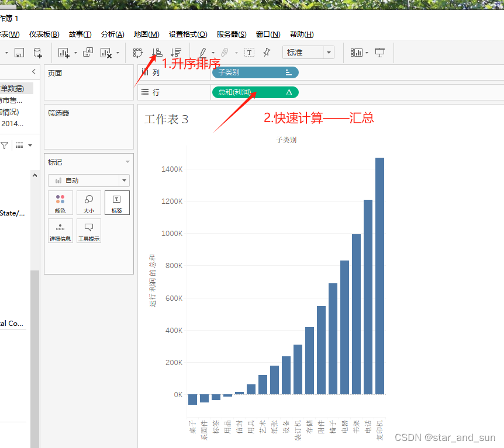This screenshot has width=504, height=448.
Task: Click the Fix axes pin icon
Action: 267,53
